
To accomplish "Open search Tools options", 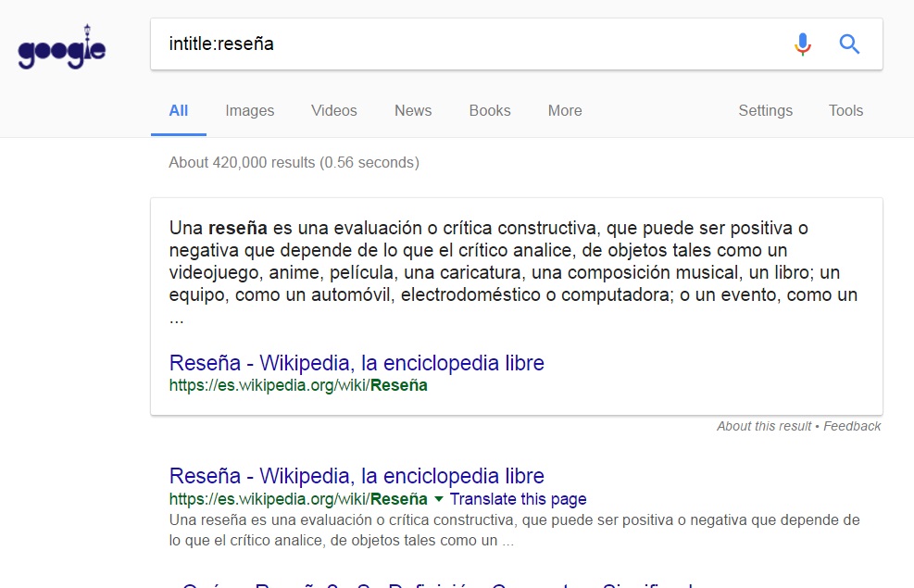I will [x=845, y=111].
